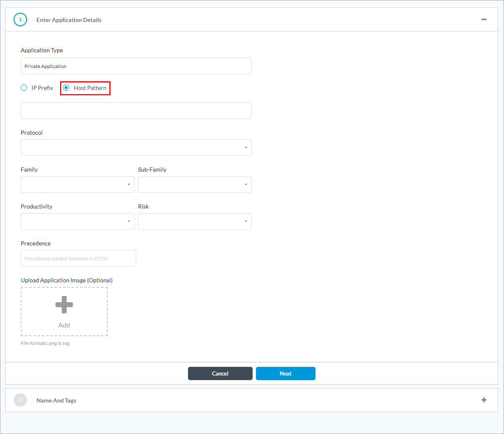
Task: Click the Name And Tags header title
Action: (56, 400)
